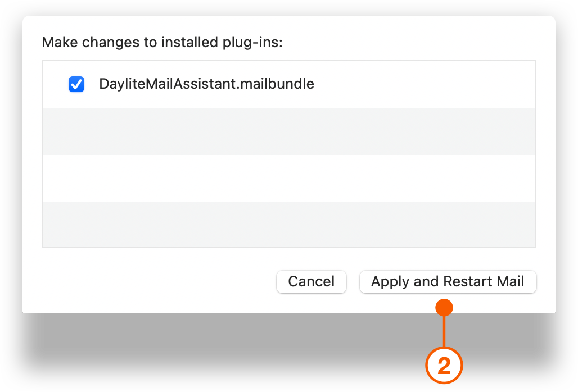578x392 pixels.
Task: Click the orange dot above Apply and Restart Mail
Action: pos(444,307)
